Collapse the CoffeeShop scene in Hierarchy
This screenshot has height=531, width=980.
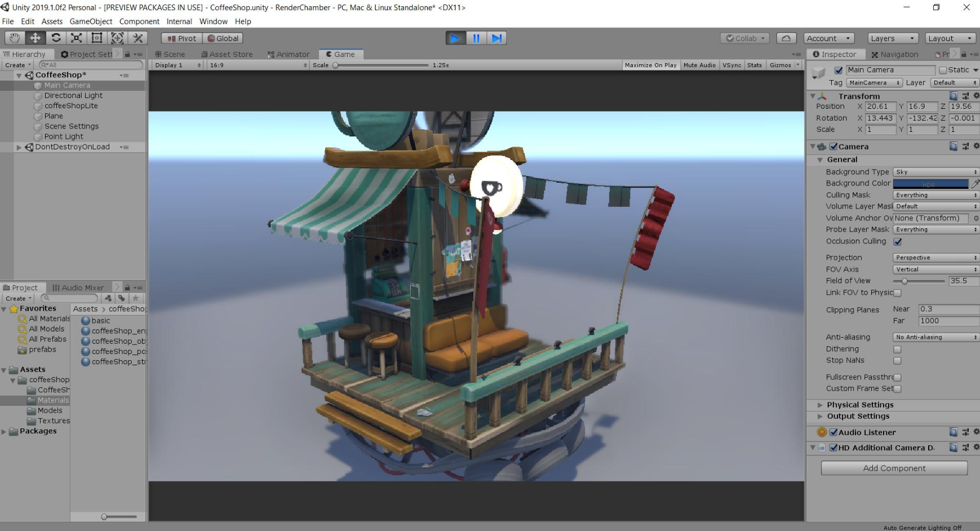(19, 75)
